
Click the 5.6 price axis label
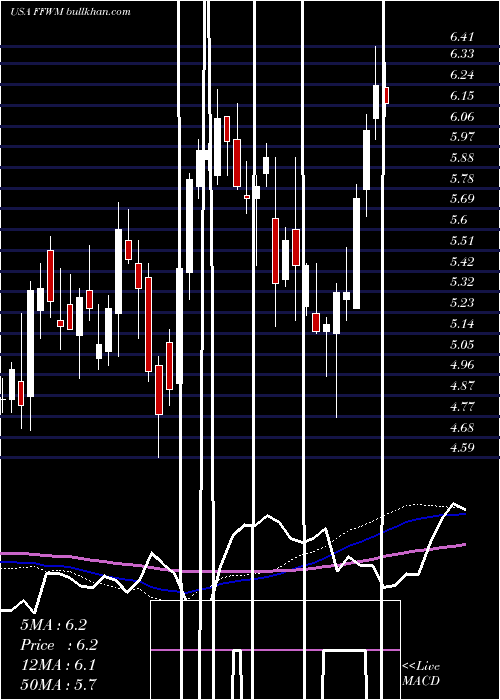[x=458, y=220]
